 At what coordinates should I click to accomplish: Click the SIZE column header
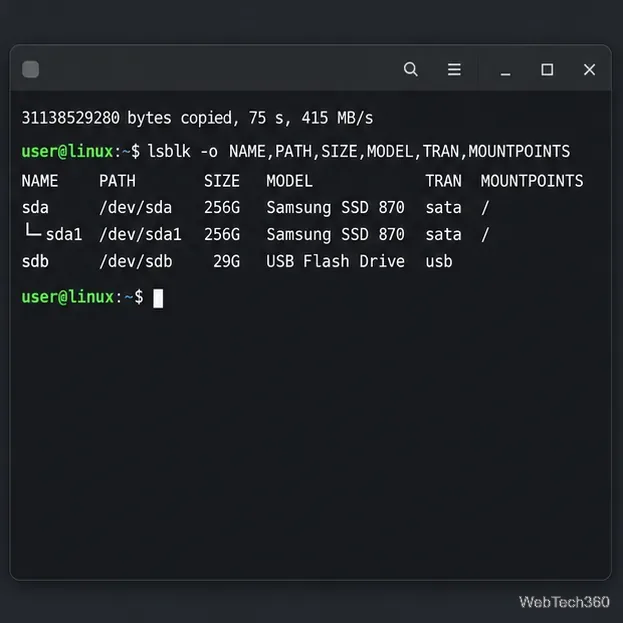[x=222, y=181]
